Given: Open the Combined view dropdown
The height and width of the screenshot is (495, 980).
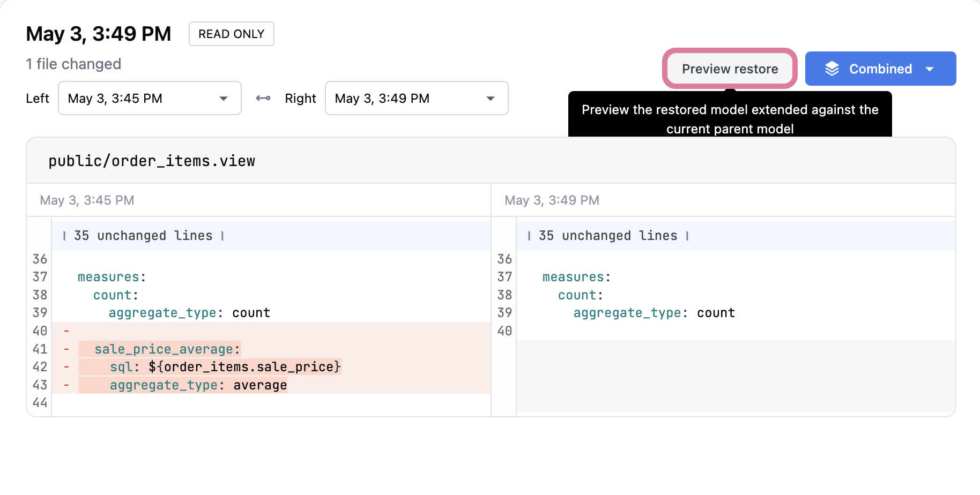Looking at the screenshot, I should click(x=880, y=69).
